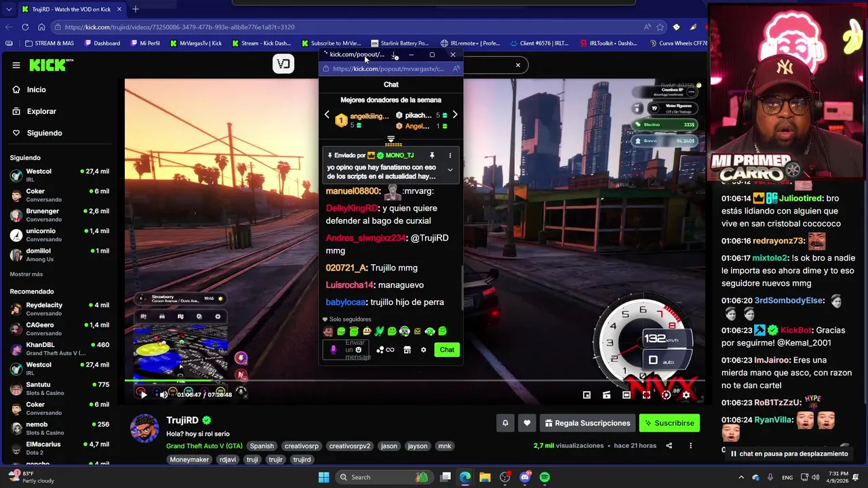Click the popout chat scrollbar
Image resolution: width=868 pixels, height=488 pixels.
point(462,288)
